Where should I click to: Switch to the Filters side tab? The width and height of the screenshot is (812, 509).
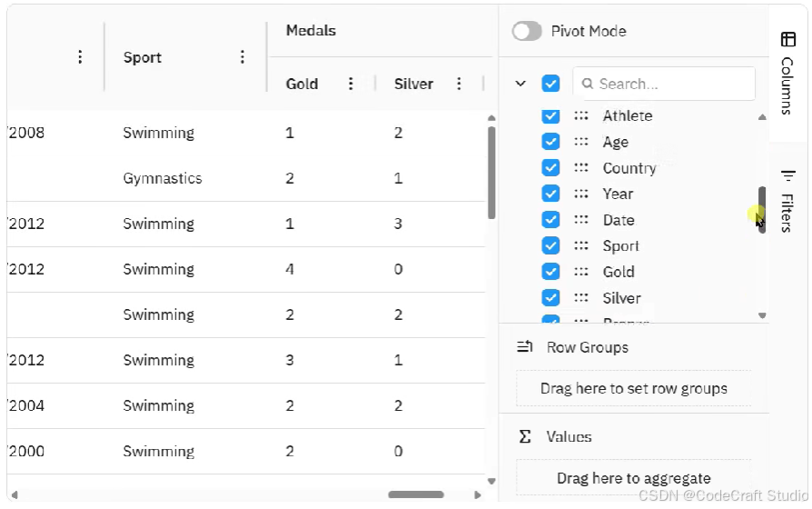coord(787,200)
